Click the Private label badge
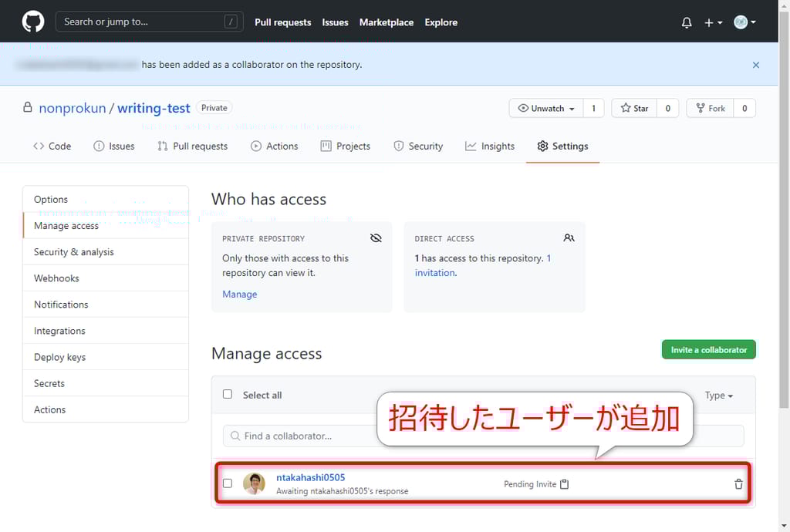The height and width of the screenshot is (532, 790). [x=214, y=108]
